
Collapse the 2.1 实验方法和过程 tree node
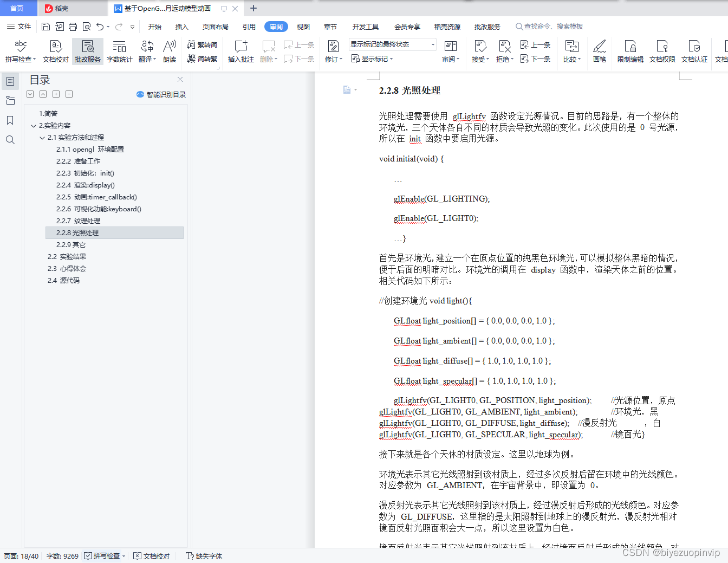point(42,137)
